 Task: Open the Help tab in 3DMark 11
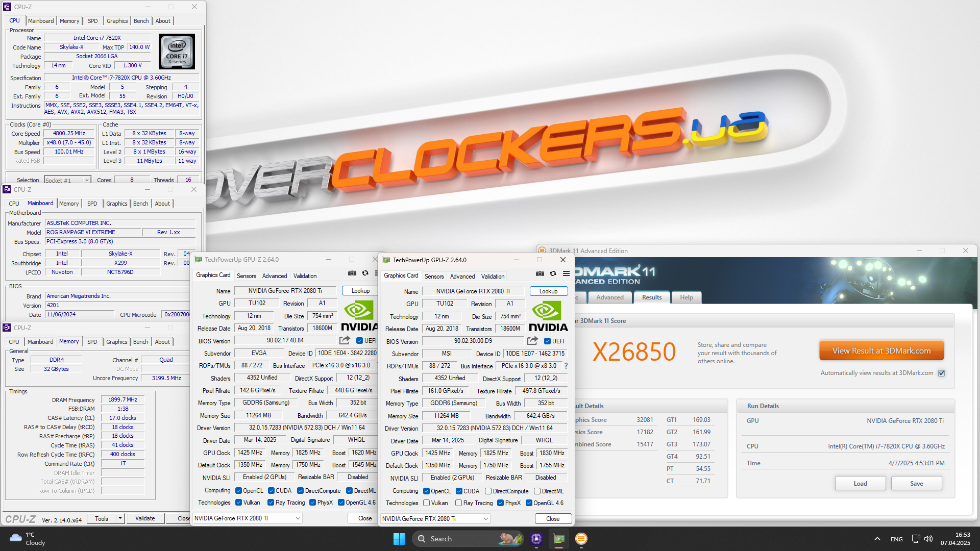(x=687, y=297)
